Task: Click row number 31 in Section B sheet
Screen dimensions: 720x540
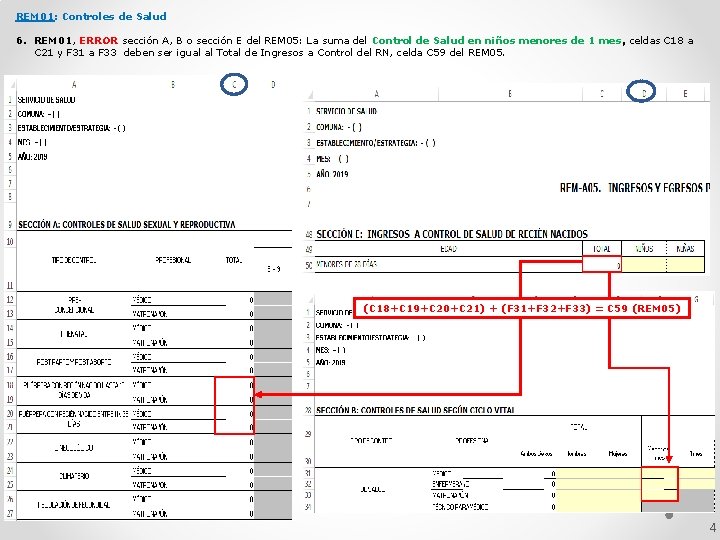Action: pos(308,473)
